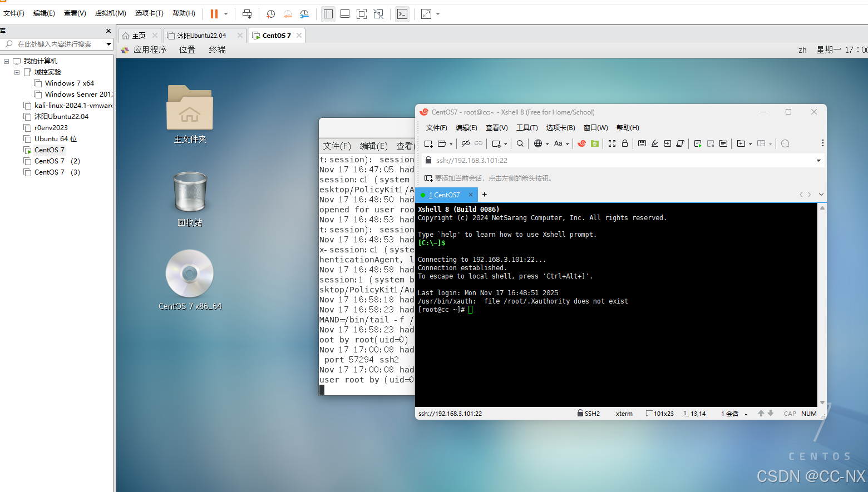Click the keyboard mapping icon in Xshell toolbar
This screenshot has height=492, width=868.
(x=642, y=143)
